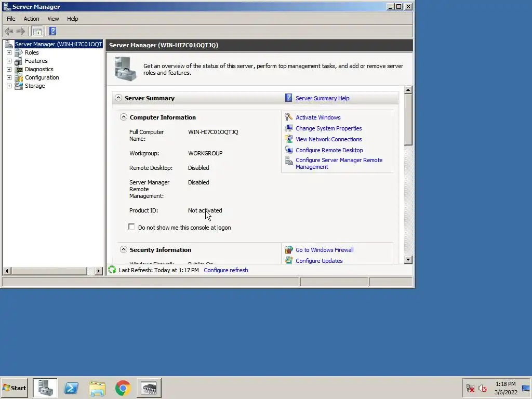Click the vertical scrollbar down arrow

(408, 260)
